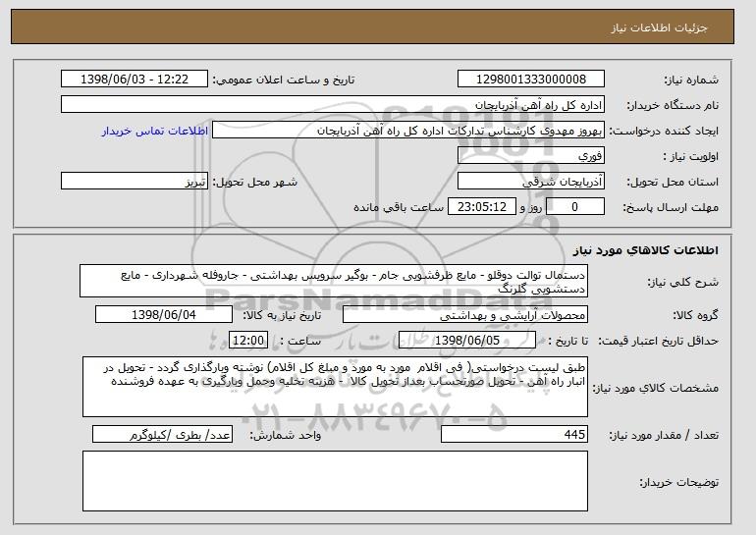The height and width of the screenshot is (535, 756).
Task: Click the time field showing 12:00
Action: tap(248, 341)
